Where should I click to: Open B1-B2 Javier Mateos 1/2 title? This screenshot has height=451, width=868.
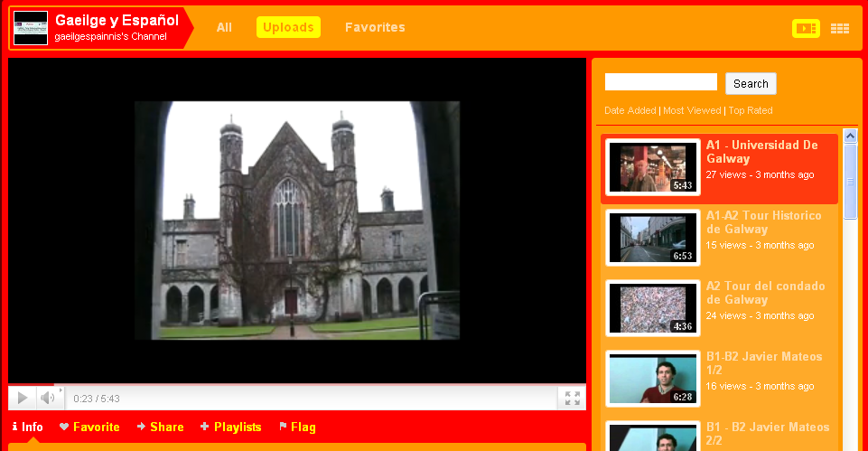764,363
